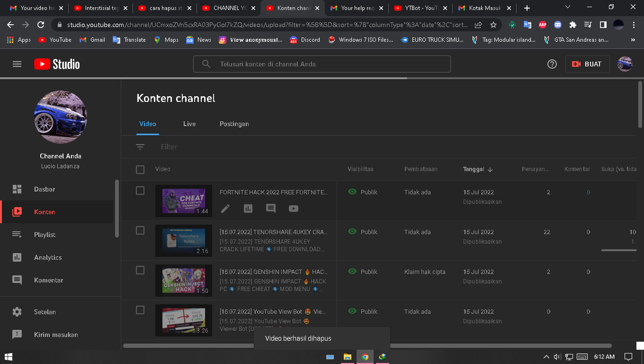Select the FORTNITE HACK video checkbox

[x=140, y=190]
